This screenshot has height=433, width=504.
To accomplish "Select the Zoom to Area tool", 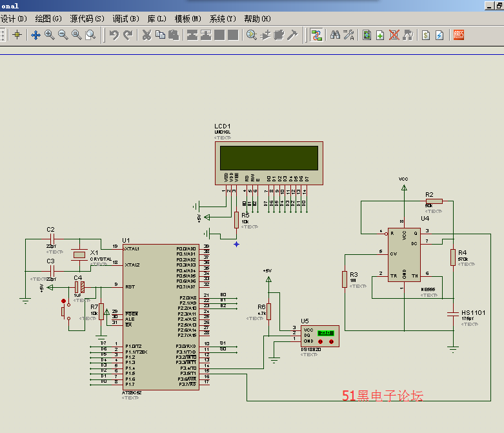I will click(x=90, y=35).
